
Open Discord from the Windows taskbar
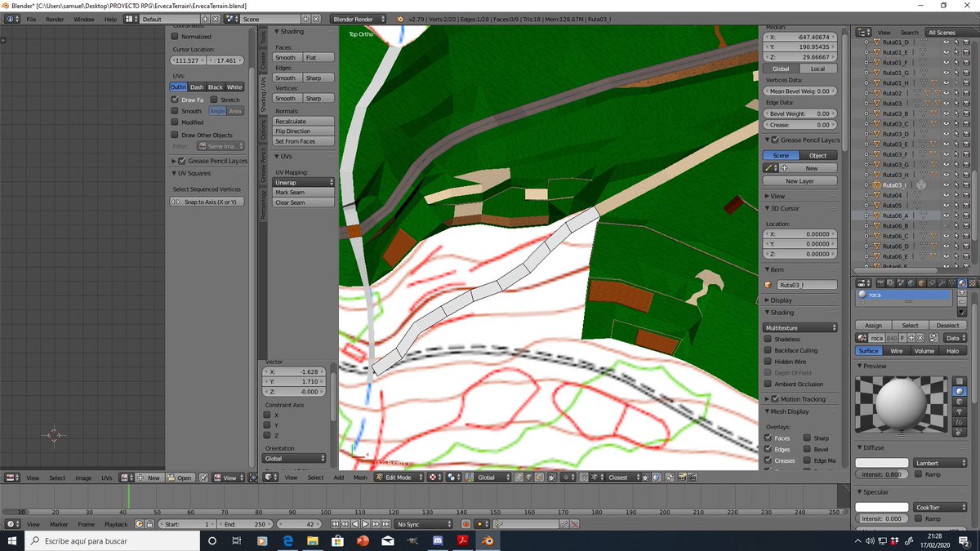438,541
